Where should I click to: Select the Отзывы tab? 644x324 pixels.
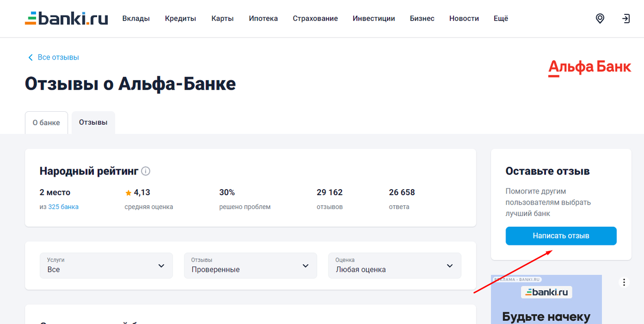[93, 122]
